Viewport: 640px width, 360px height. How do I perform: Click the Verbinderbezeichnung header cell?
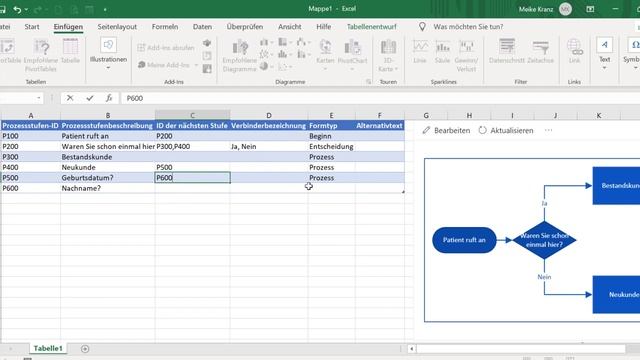click(269, 126)
